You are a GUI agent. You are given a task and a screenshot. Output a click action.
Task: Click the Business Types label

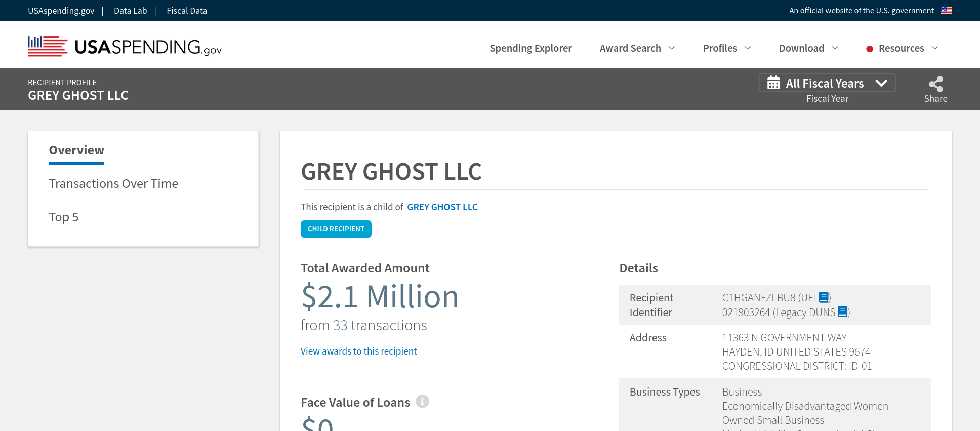click(665, 391)
